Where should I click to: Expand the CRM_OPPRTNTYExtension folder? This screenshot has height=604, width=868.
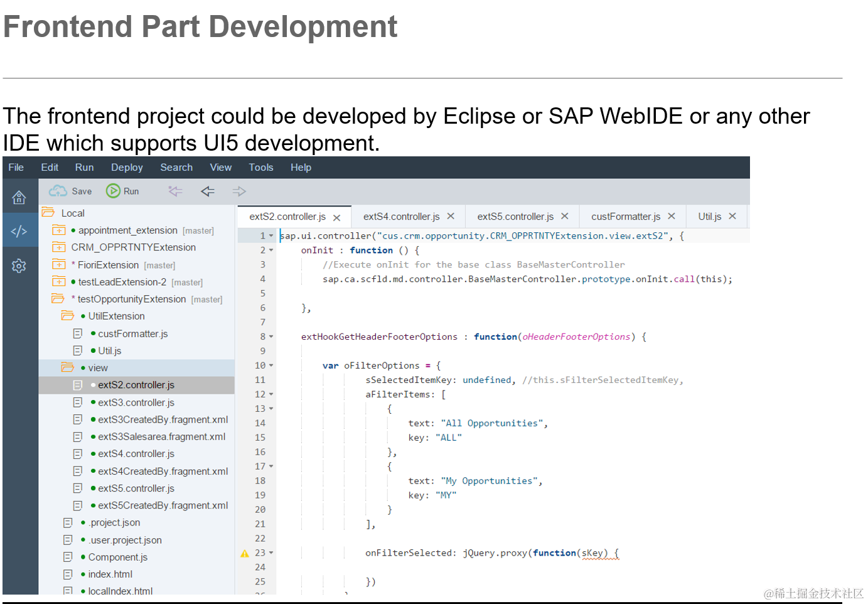pyautogui.click(x=59, y=247)
